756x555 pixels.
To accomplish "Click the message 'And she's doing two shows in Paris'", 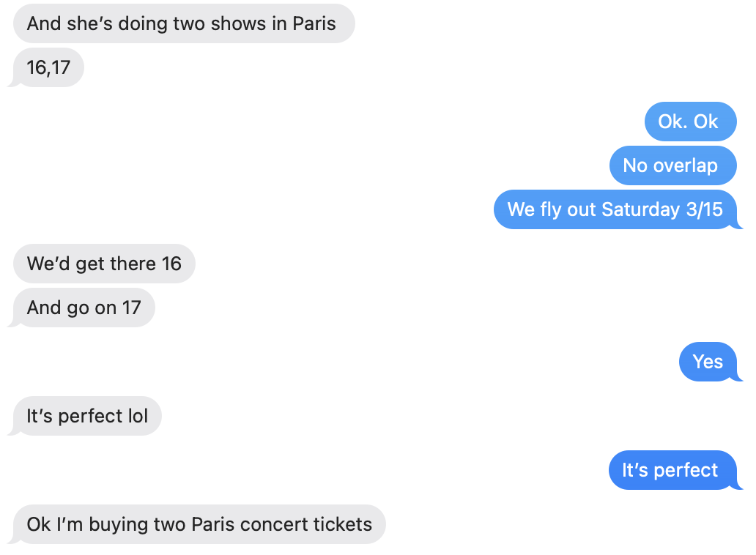I will click(x=183, y=23).
